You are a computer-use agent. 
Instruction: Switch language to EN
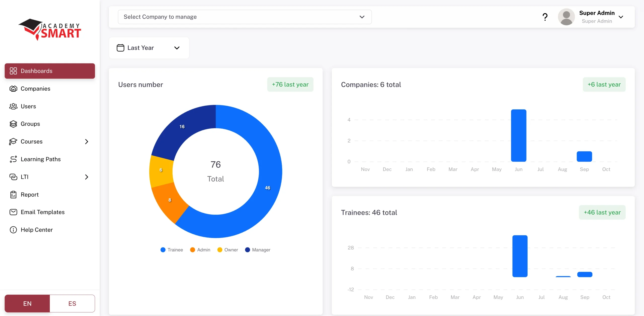coord(27,303)
